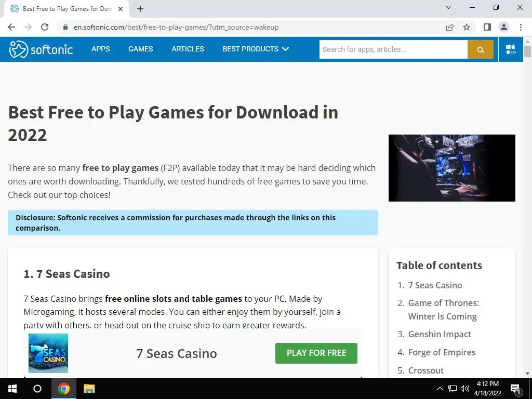Click the browser forward arrow
532x399 pixels.
(28, 27)
